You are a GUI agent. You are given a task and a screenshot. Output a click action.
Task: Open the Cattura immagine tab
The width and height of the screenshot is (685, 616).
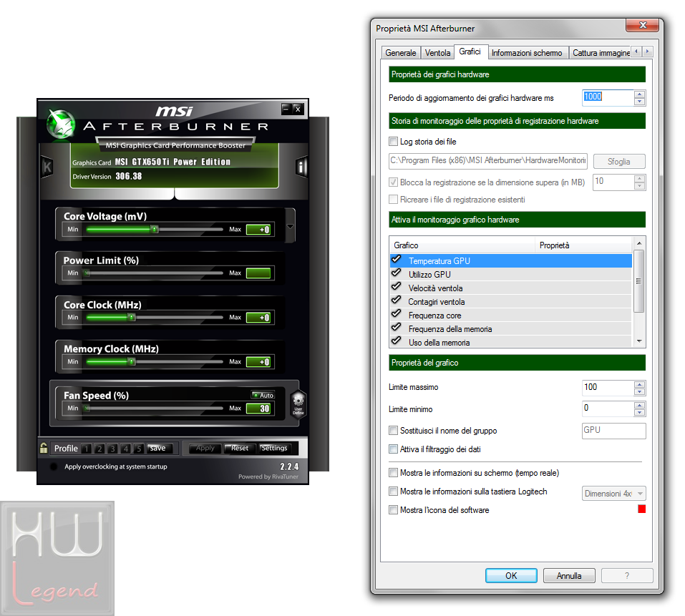tap(601, 53)
